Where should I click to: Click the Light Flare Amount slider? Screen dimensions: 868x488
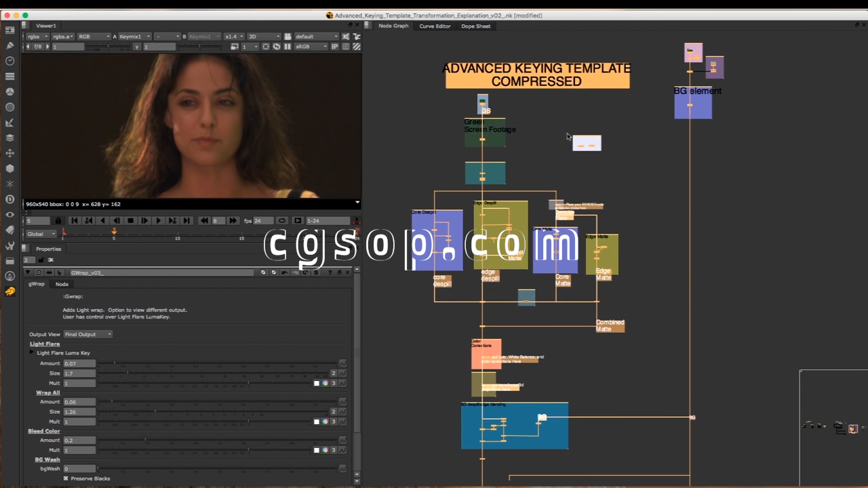click(x=217, y=363)
